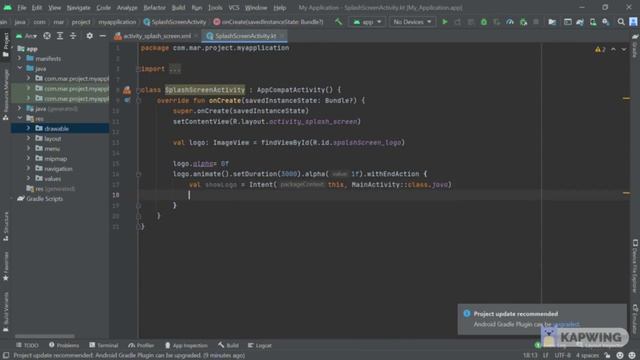
Task: Toggle the Resource Manager tool window
Action: click(x=6, y=95)
